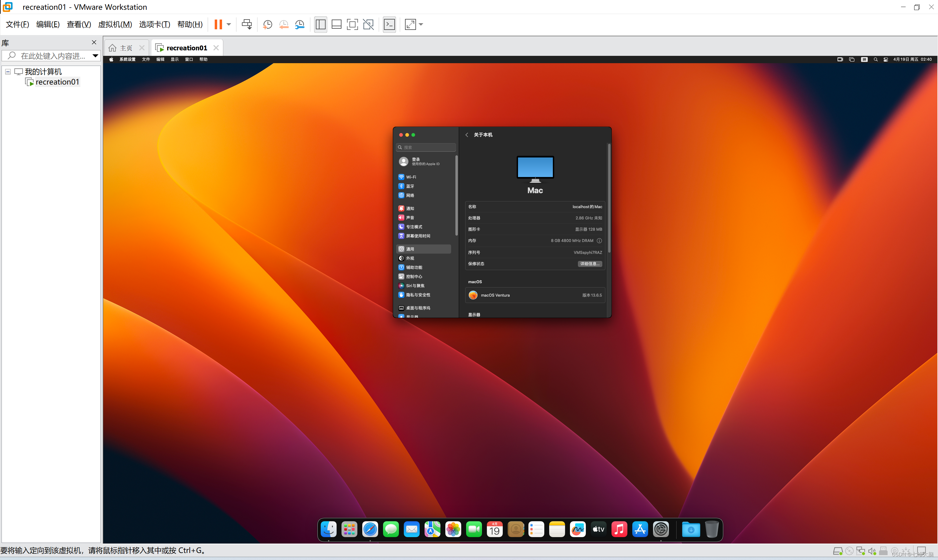
Task: Toggle the thumbnail bar view button
Action: point(336,24)
